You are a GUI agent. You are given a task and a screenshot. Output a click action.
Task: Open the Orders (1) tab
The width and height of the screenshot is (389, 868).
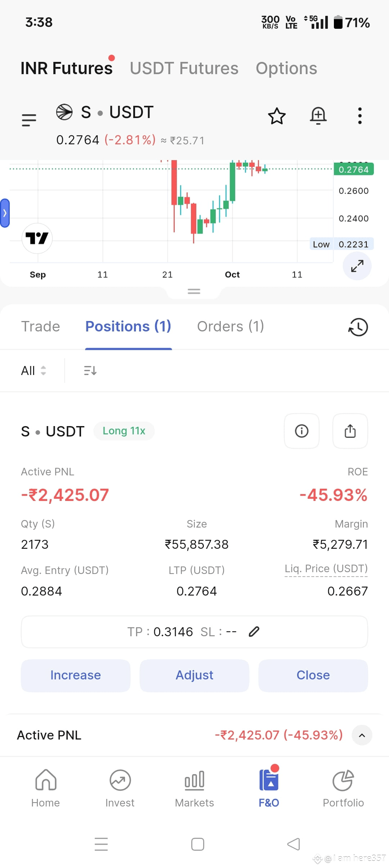[231, 326]
